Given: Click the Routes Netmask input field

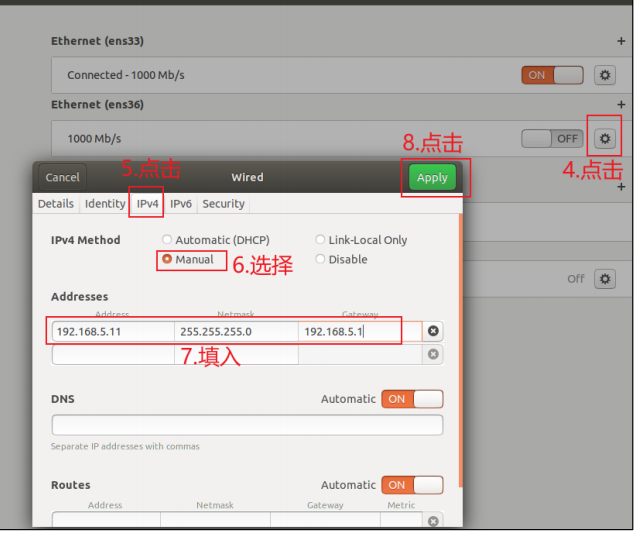Looking at the screenshot, I should tap(215, 521).
